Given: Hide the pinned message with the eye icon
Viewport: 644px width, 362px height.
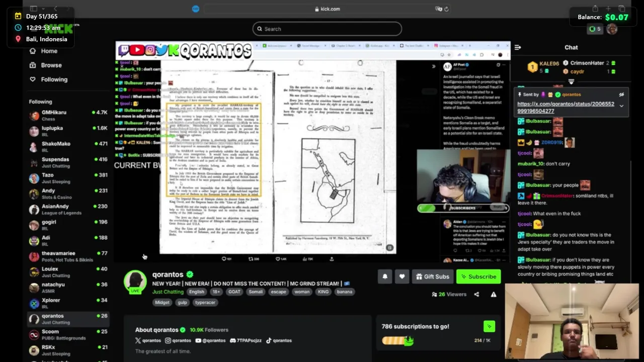Looking at the screenshot, I should click(621, 95).
